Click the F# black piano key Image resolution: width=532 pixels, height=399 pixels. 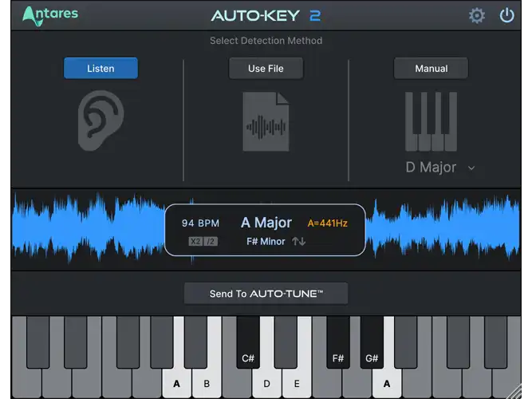[338, 342]
